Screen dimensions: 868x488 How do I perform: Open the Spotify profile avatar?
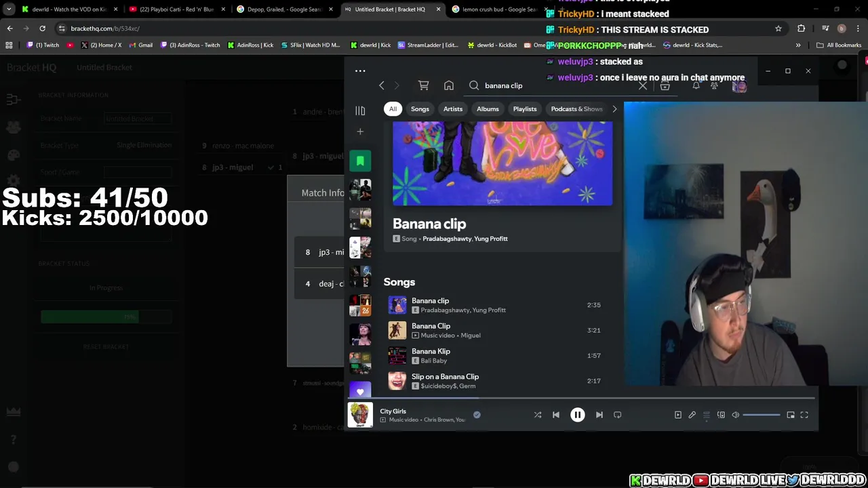pyautogui.click(x=738, y=85)
